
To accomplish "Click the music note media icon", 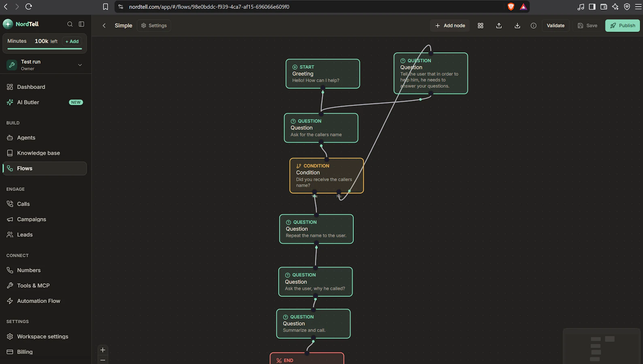I will 581,6.
